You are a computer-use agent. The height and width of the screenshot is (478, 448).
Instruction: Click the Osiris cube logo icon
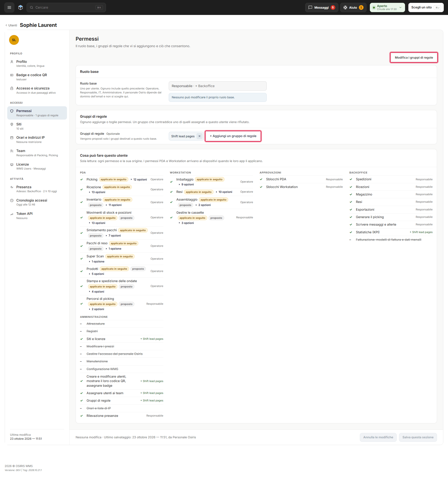point(21,7)
